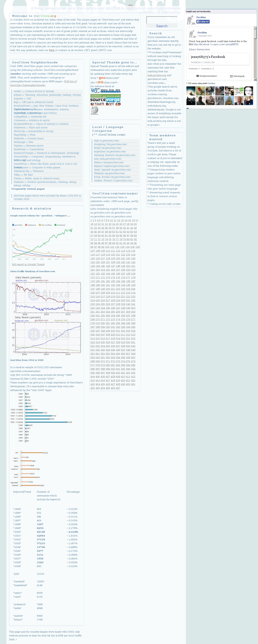Open the Ultimate Boot CD logo
Viewport: 258px width, 644px height.
[x=105, y=104]
